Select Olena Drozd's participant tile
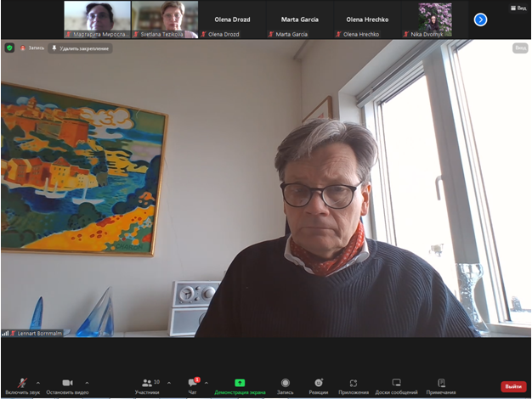Screen dimensions: 532x399 coord(232,19)
